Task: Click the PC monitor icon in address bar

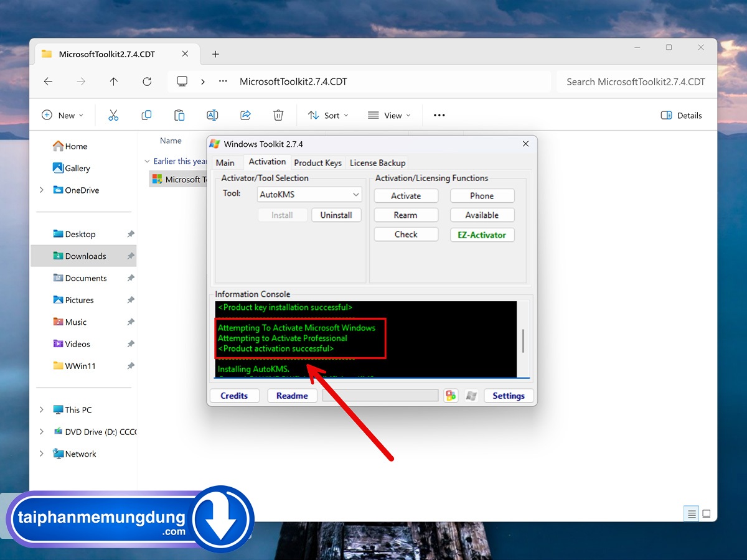Action: pyautogui.click(x=182, y=82)
